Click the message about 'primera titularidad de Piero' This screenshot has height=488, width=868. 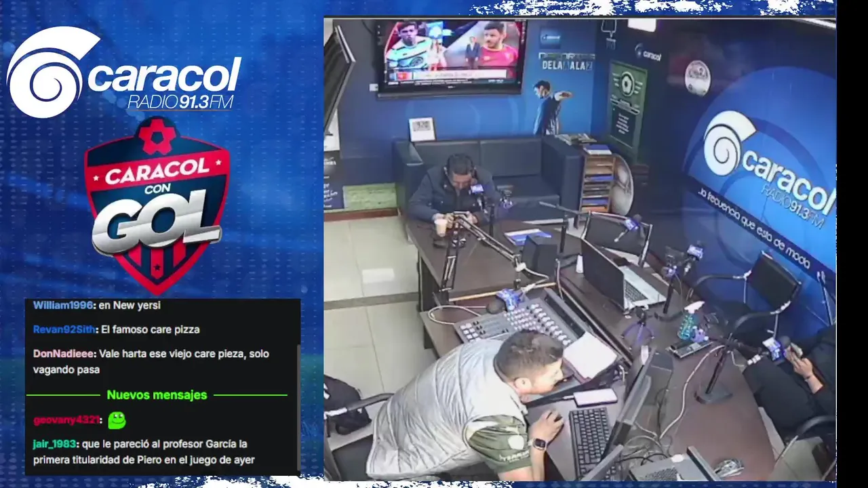tap(144, 452)
